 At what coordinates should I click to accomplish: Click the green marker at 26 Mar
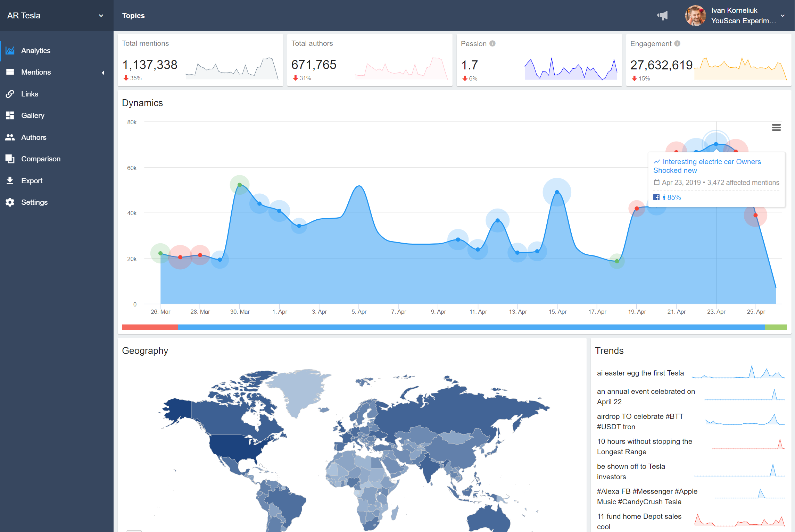coord(160,253)
